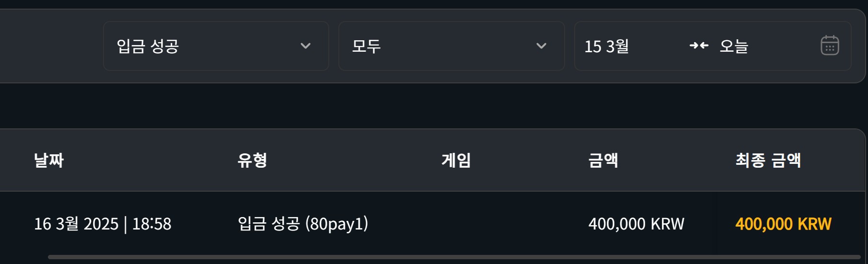The height and width of the screenshot is (264, 868).
Task: Open the 모두 category filter
Action: point(451,46)
